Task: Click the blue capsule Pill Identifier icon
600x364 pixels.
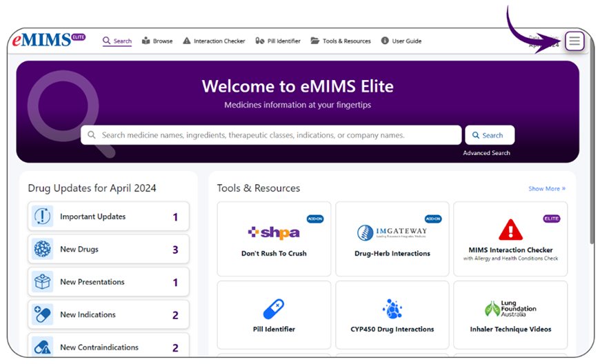Action: coord(274,309)
